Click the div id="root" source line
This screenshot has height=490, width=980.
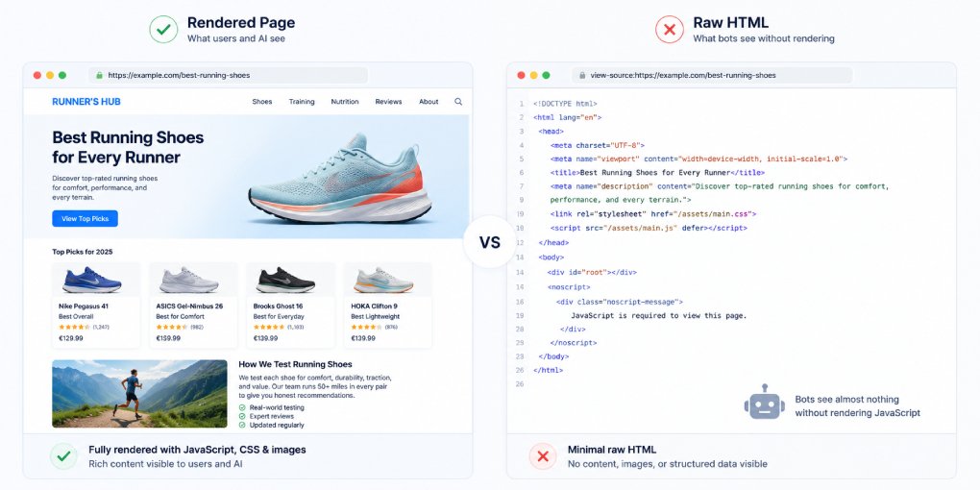tap(592, 273)
